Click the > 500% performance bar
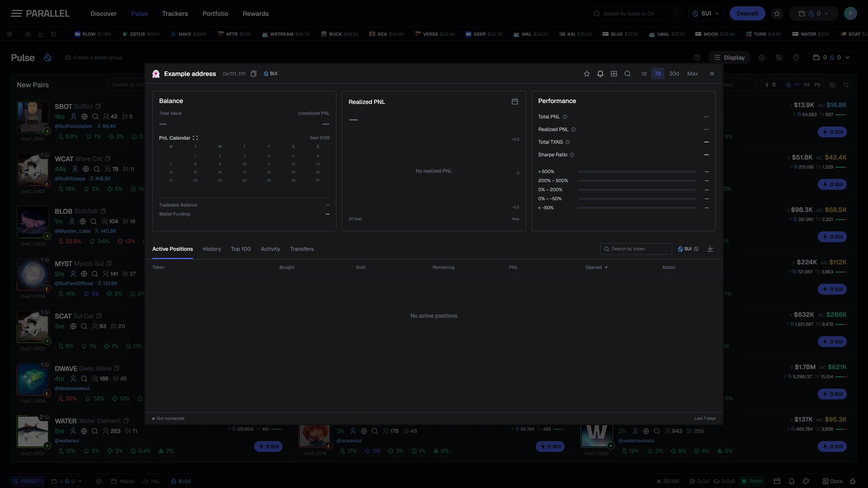Screen dimensions: 868x488 point(637,172)
